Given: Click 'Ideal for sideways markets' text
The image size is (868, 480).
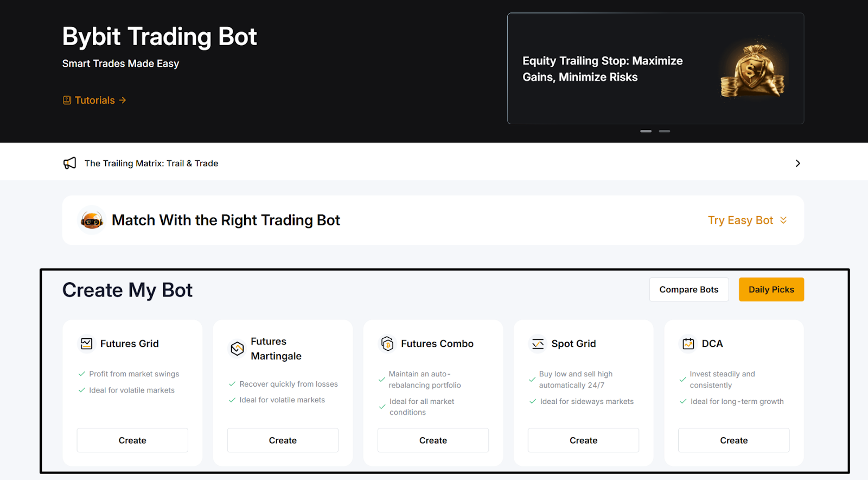Looking at the screenshot, I should point(586,401).
